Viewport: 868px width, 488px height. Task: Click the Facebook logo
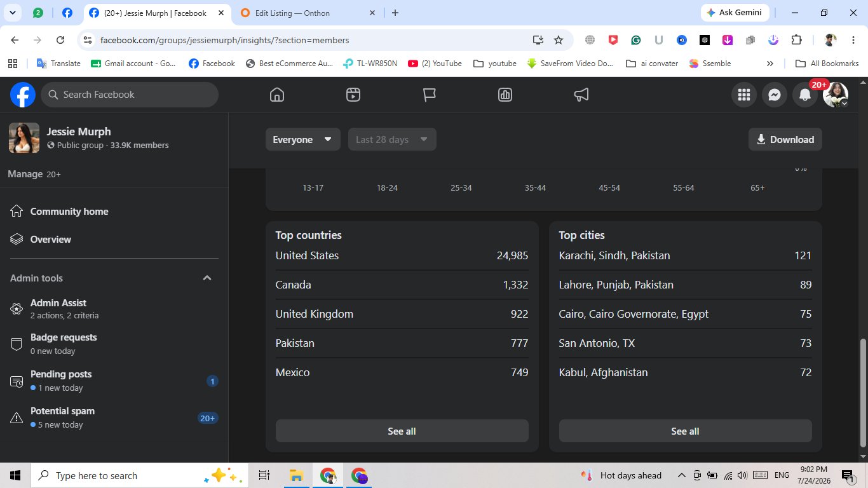23,95
